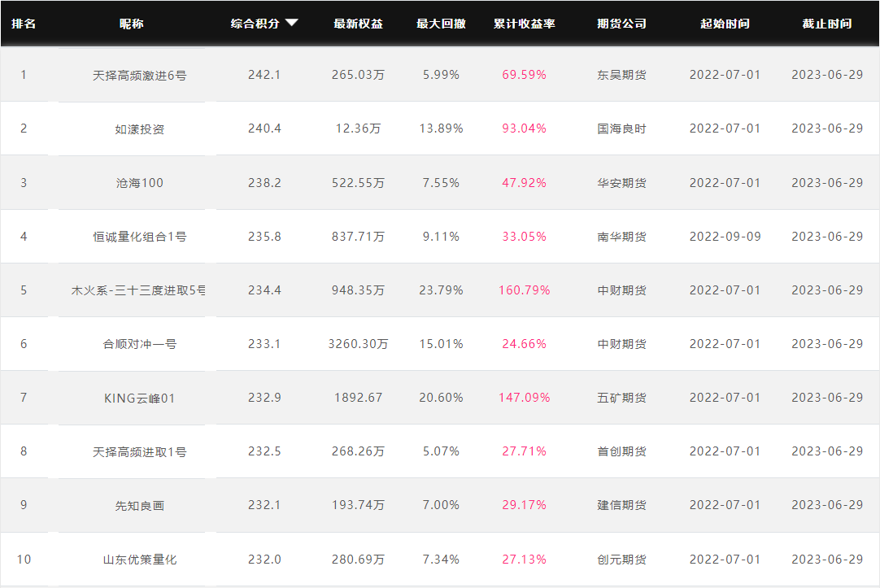Click the equity value 193.74万
880x588 pixels.
[x=358, y=505]
